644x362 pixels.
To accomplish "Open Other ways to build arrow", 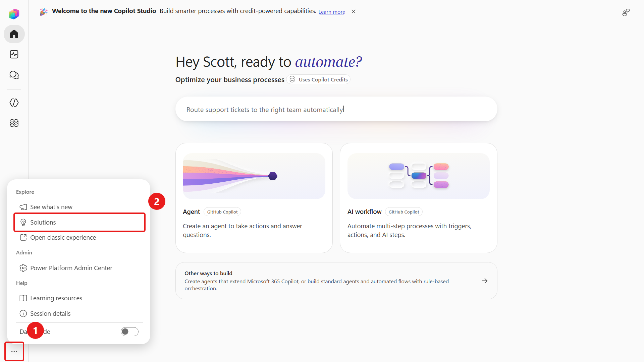I will pyautogui.click(x=484, y=281).
